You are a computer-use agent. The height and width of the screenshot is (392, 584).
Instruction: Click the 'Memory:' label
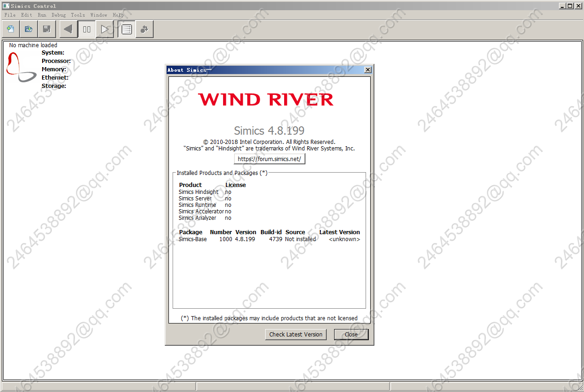tap(54, 69)
